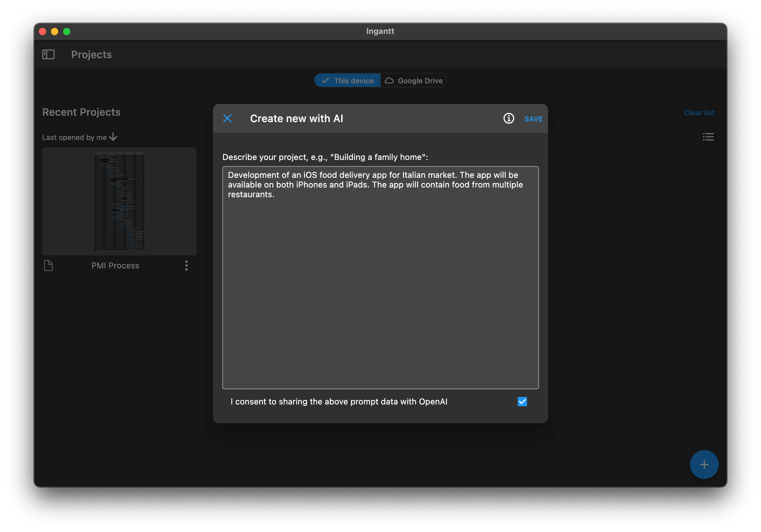Close the Ingantt window with the red button
This screenshot has height=532, width=761.
point(42,32)
